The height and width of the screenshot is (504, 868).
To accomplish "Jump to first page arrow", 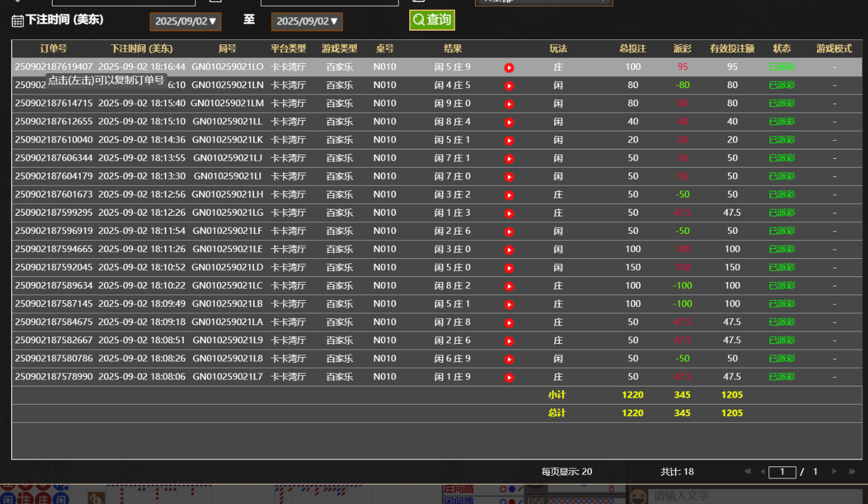I will tap(747, 471).
